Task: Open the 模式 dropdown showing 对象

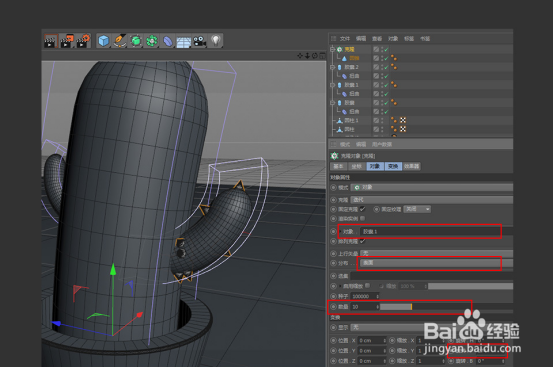Action: point(432,187)
